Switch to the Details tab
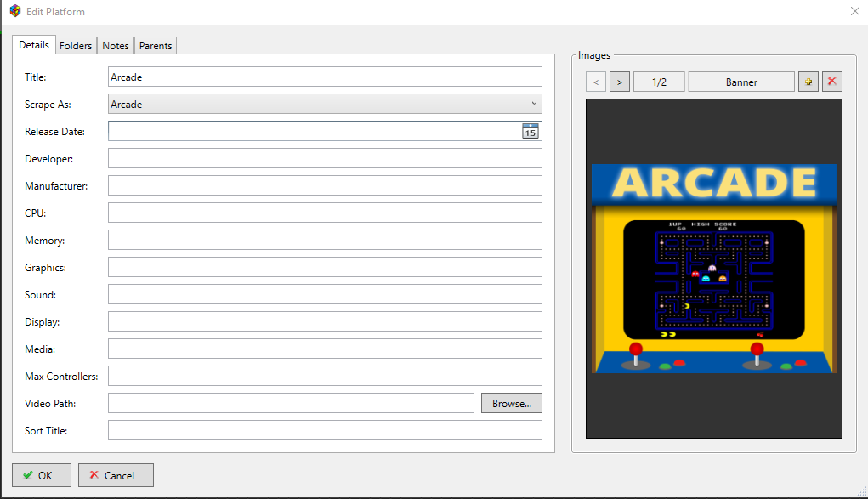Image resolution: width=868 pixels, height=499 pixels. tap(34, 45)
